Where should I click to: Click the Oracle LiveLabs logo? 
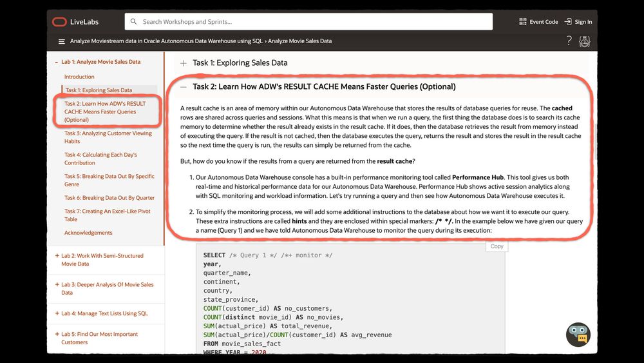[75, 22]
